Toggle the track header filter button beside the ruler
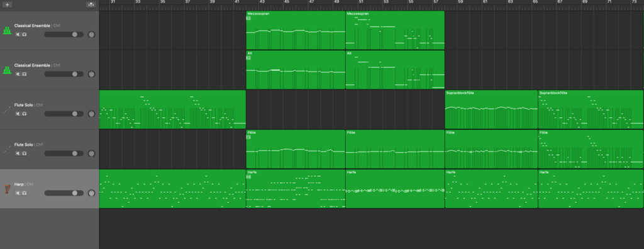This screenshot has height=249, width=644. 91,5
